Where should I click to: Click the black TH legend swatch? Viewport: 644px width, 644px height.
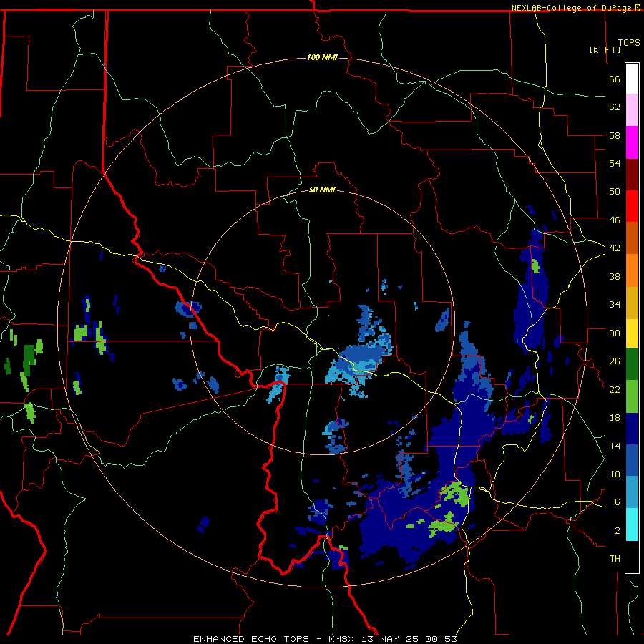click(632, 557)
